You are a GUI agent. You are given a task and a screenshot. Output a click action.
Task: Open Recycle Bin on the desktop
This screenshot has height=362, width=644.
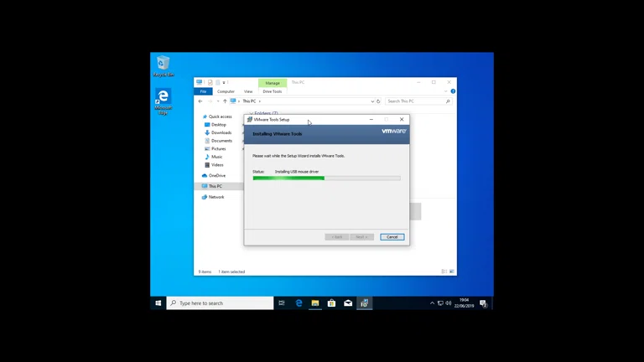[x=164, y=65]
